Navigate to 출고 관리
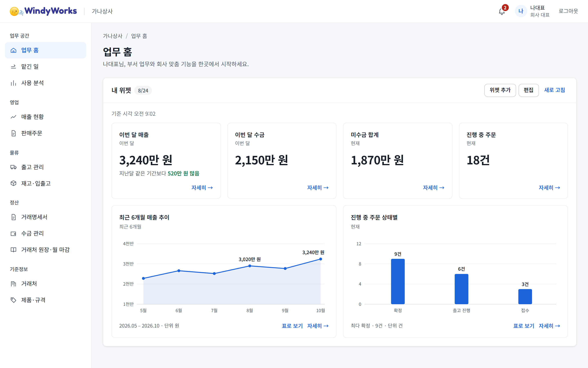Viewport: 588px width, 368px height. tap(46, 167)
